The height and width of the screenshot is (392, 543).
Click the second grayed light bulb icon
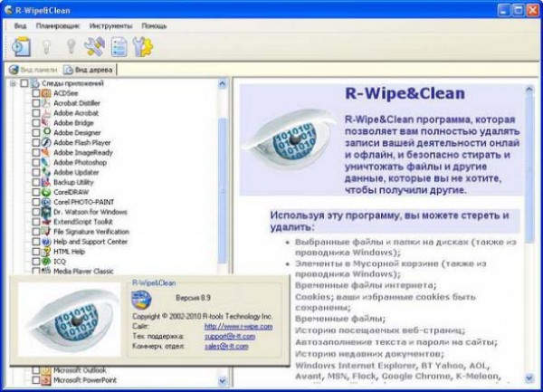pyautogui.click(x=71, y=47)
